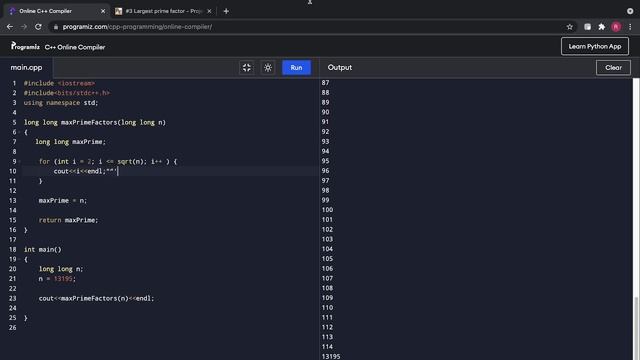Collapse the for loop fold at line 9

point(19,162)
